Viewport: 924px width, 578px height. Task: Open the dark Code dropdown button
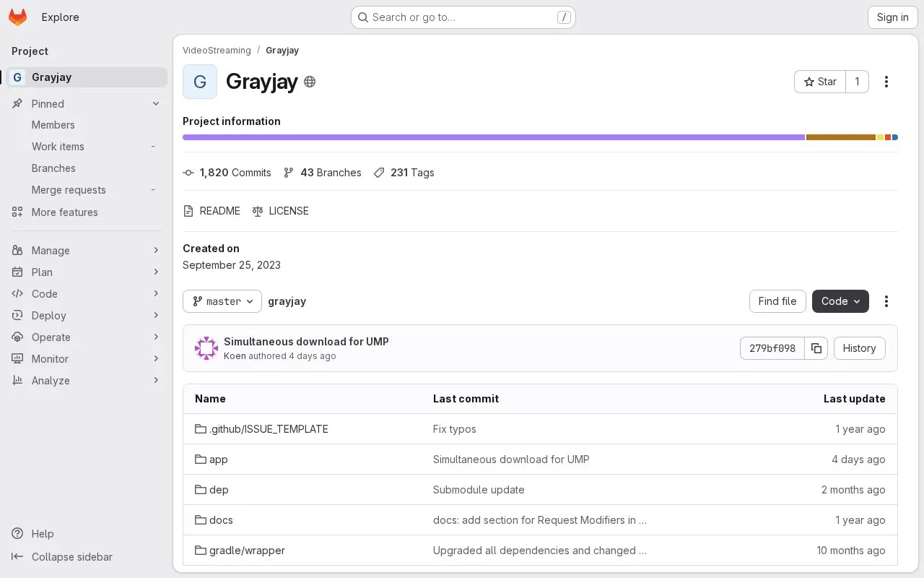(x=840, y=301)
